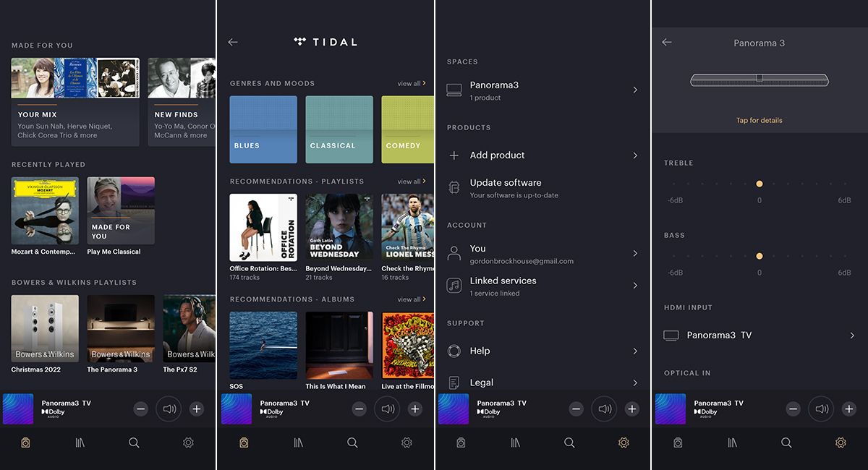Open The Px7 S2 playlist
868x470 pixels.
point(190,328)
